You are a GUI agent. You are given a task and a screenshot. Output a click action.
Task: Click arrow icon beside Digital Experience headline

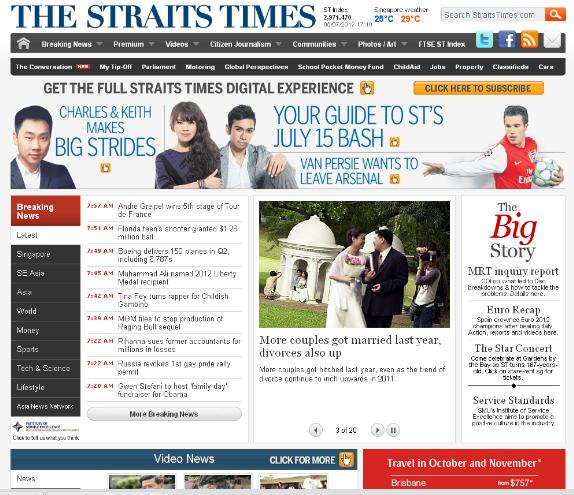click(366, 88)
